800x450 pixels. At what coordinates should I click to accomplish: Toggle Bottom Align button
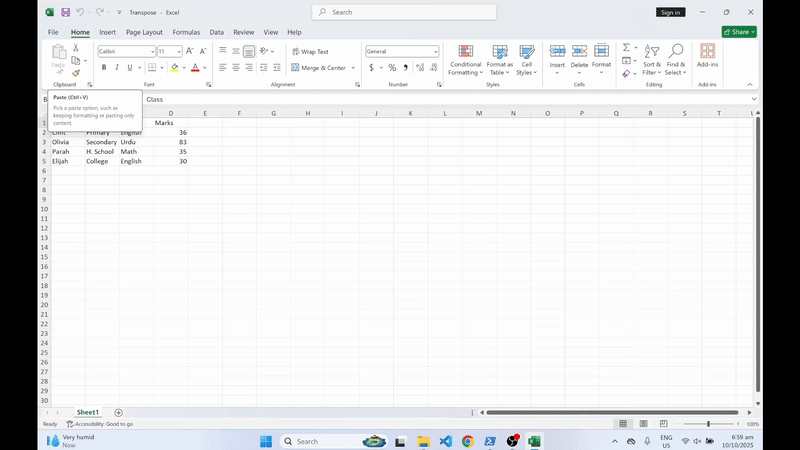point(249,51)
